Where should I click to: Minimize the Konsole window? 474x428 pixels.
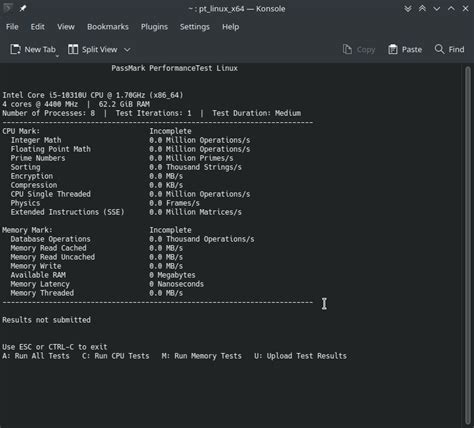pyautogui.click(x=437, y=9)
